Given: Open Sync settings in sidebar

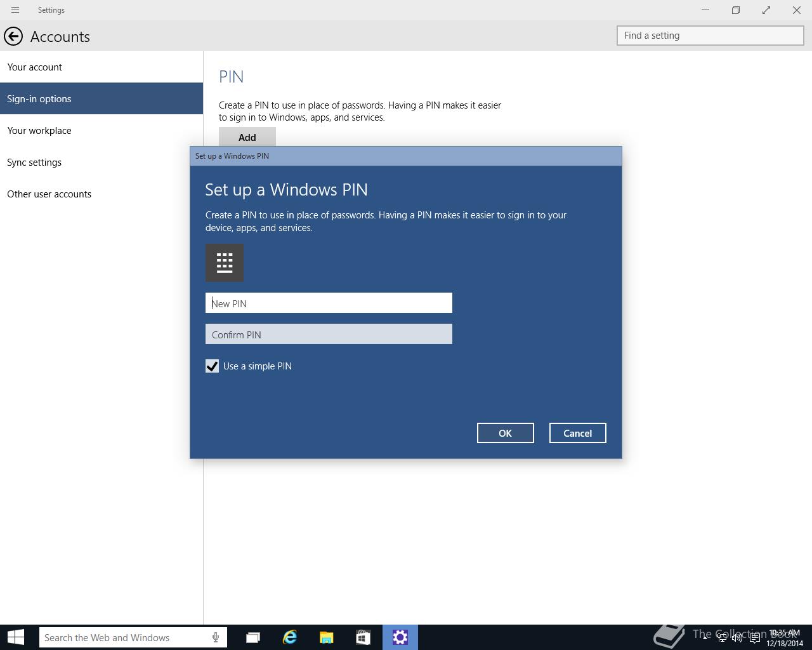Looking at the screenshot, I should click(101, 162).
